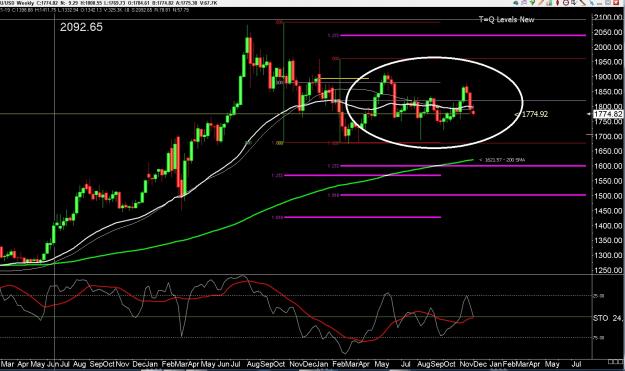Click the 2000.00 price axis label
Image resolution: width=625 pixels, height=371 pixels.
point(608,47)
